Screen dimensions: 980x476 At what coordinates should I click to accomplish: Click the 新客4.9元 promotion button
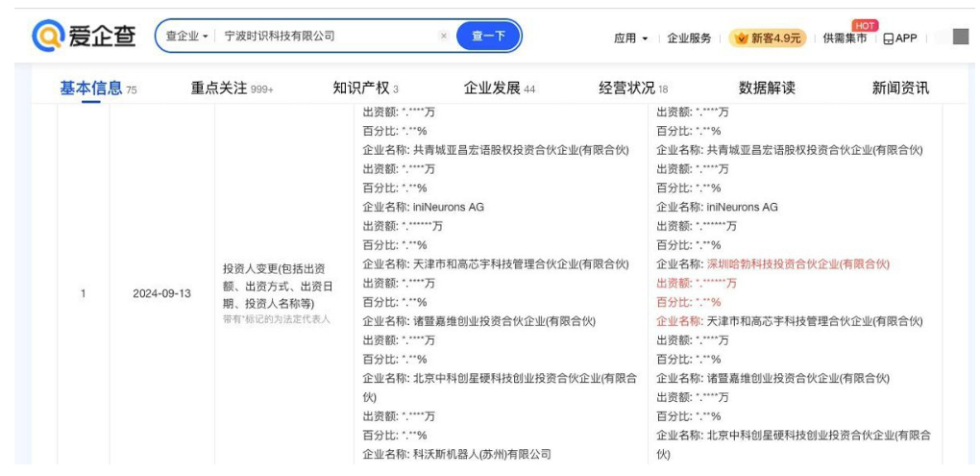pyautogui.click(x=768, y=38)
